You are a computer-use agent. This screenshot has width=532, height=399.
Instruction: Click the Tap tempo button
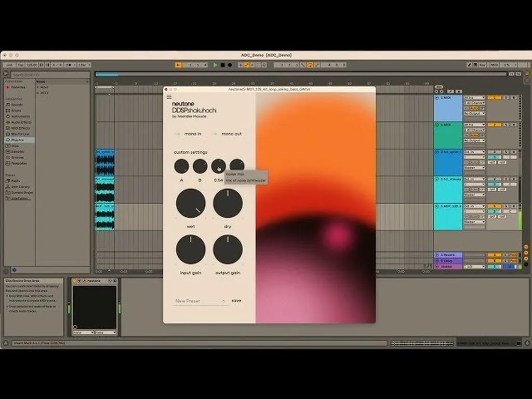point(21,65)
